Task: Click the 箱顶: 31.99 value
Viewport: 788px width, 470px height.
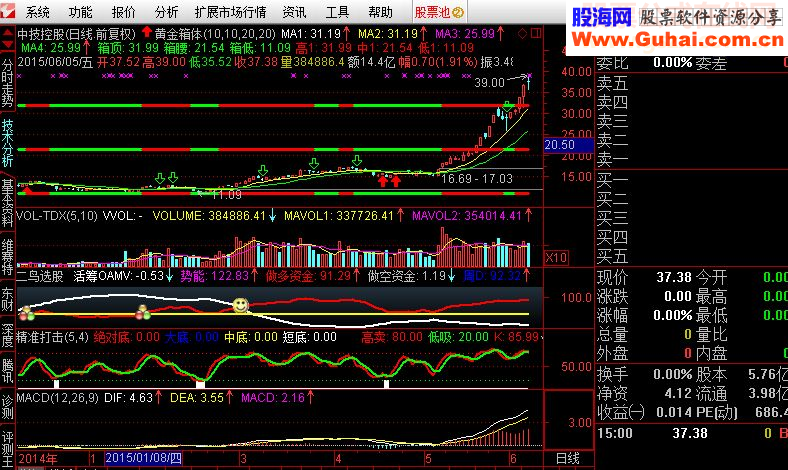Action: pos(128,48)
